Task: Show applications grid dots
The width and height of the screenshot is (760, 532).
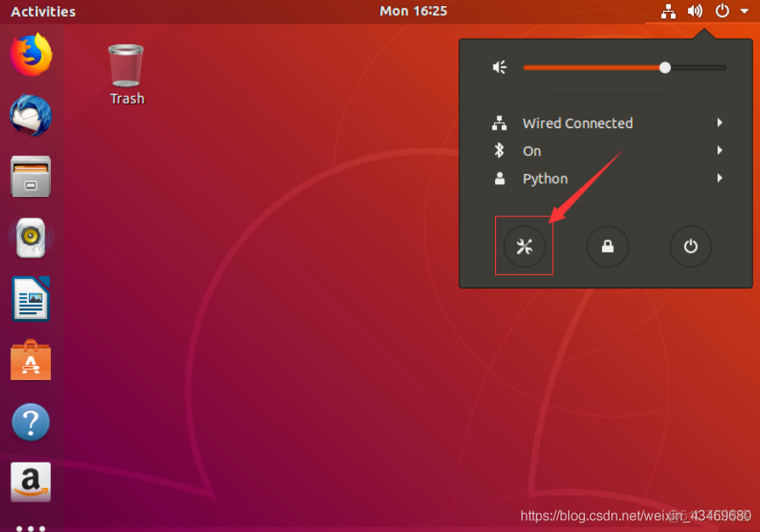Action: tap(31, 528)
